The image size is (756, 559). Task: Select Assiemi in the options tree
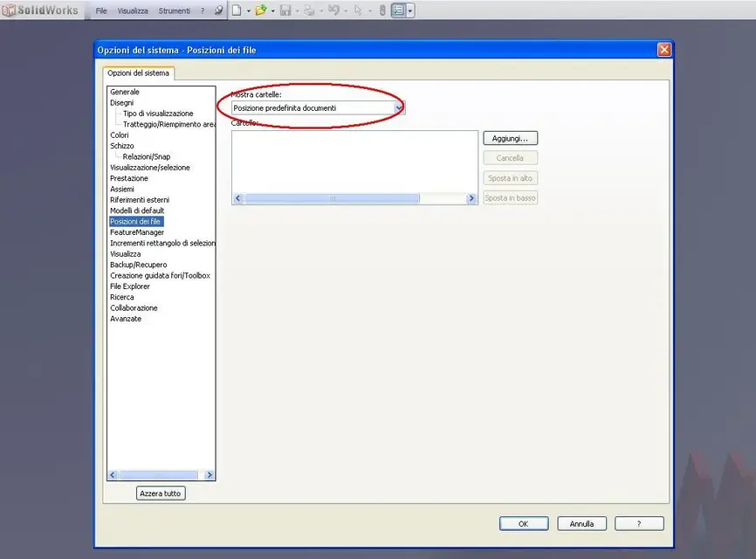pyautogui.click(x=122, y=189)
